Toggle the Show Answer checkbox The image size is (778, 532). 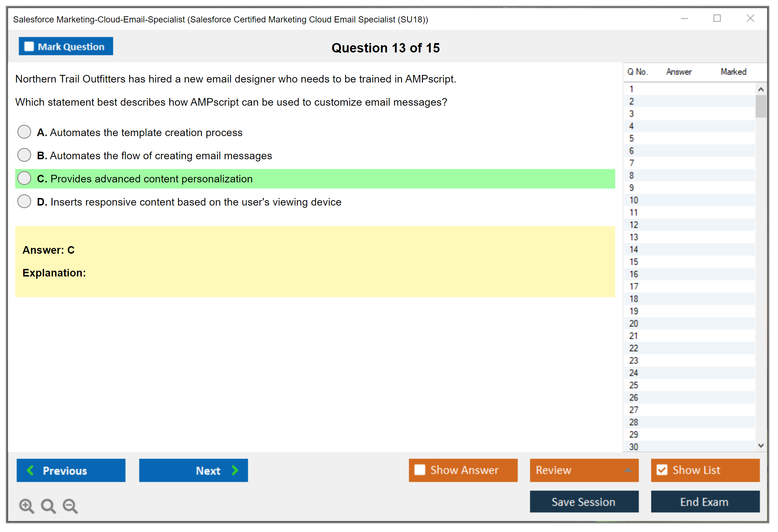tap(420, 470)
